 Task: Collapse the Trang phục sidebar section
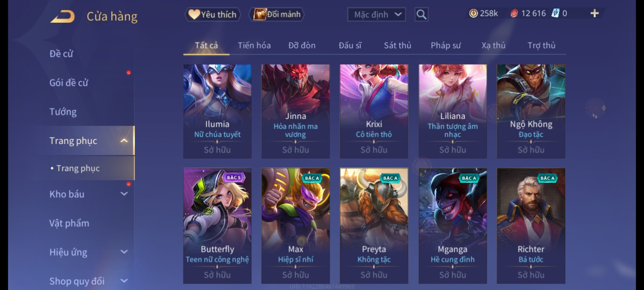tap(124, 140)
